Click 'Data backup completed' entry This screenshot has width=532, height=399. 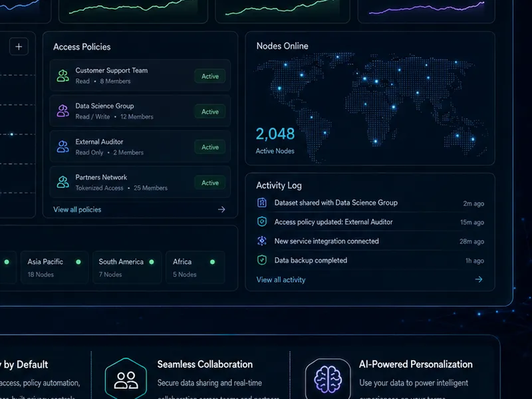pos(311,260)
